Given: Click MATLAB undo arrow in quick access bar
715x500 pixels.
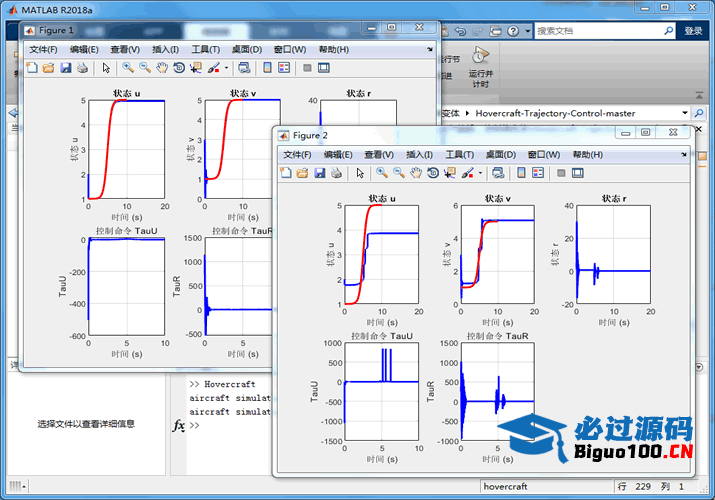Looking at the screenshot, I should click(x=461, y=31).
